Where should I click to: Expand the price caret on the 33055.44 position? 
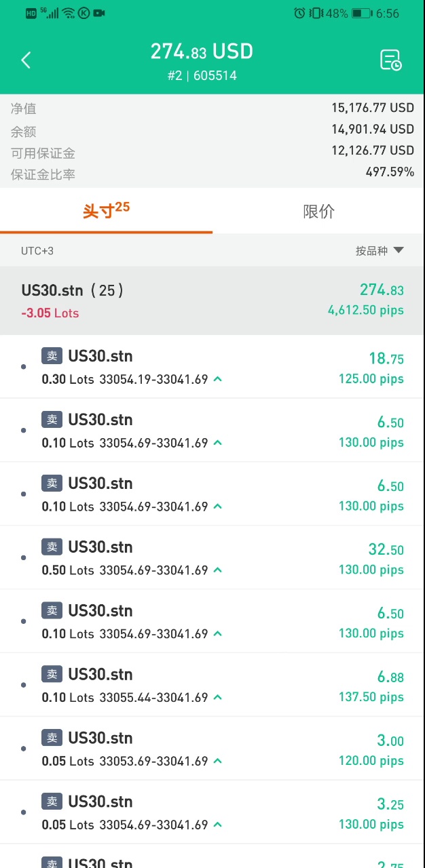[x=217, y=698]
